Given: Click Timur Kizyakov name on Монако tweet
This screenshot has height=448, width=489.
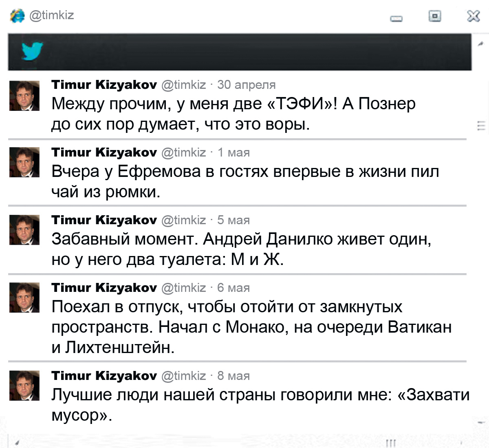Looking at the screenshot, I should tap(104, 287).
